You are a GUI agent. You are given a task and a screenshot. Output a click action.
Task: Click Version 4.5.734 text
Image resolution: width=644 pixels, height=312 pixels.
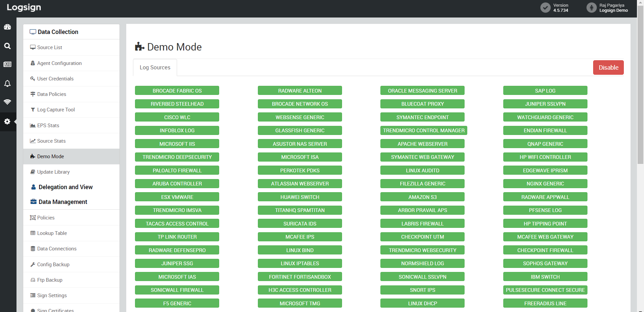tap(561, 8)
